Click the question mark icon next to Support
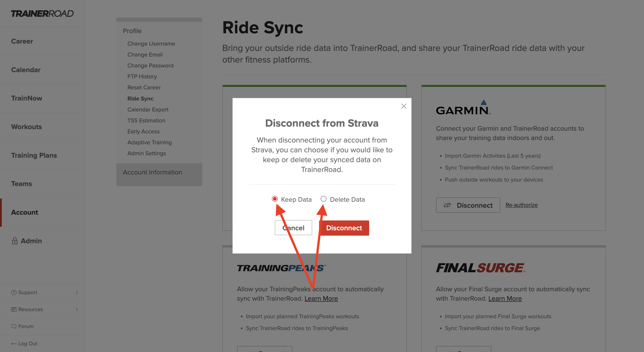The height and width of the screenshot is (352, 644). [x=13, y=292]
